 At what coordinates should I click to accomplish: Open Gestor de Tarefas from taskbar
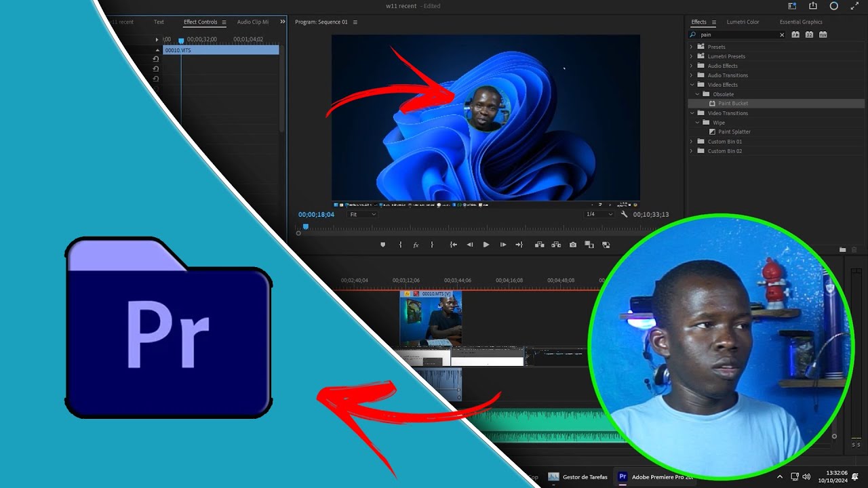[x=578, y=477]
